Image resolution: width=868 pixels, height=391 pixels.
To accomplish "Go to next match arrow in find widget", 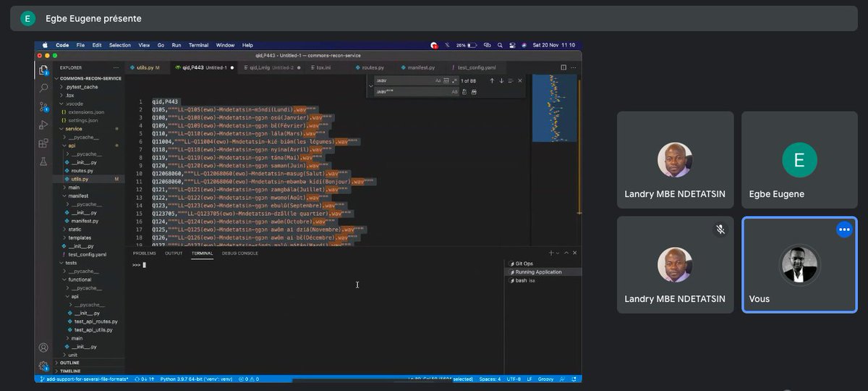I will (x=501, y=81).
